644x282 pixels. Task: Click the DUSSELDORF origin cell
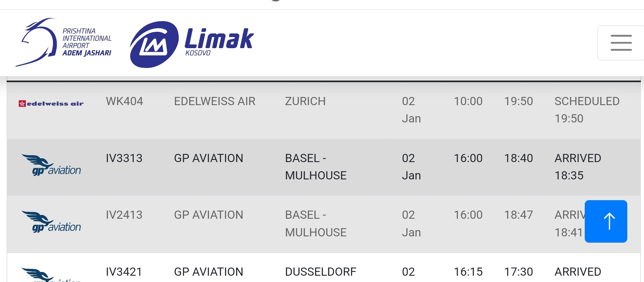click(x=321, y=272)
